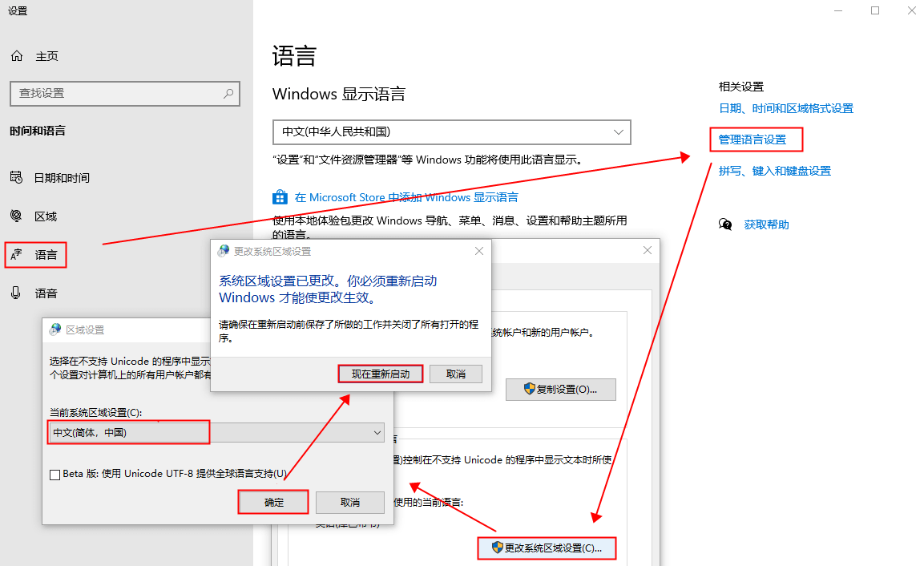Screen dimensions: 924x566
Task: Click the 时间和语言 section heading
Action: pos(38,131)
